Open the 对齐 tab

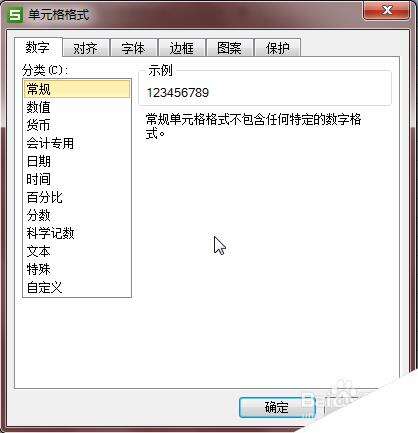click(x=86, y=48)
